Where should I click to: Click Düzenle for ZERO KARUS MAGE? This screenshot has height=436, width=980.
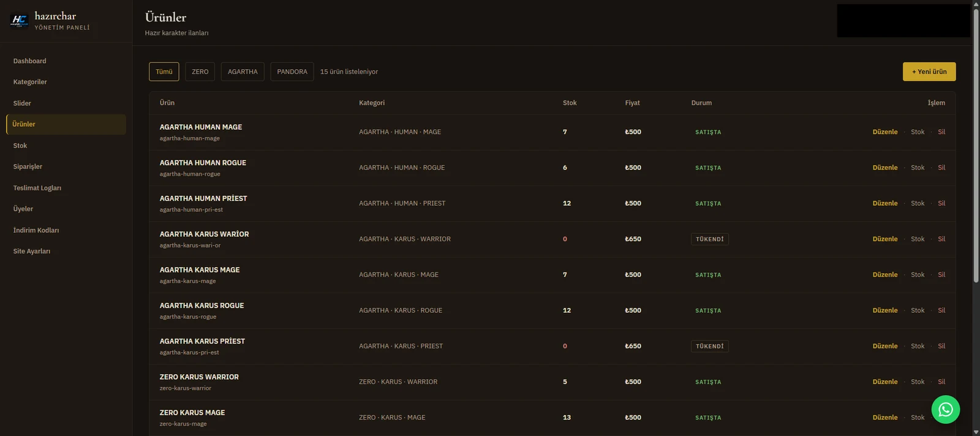tap(885, 418)
